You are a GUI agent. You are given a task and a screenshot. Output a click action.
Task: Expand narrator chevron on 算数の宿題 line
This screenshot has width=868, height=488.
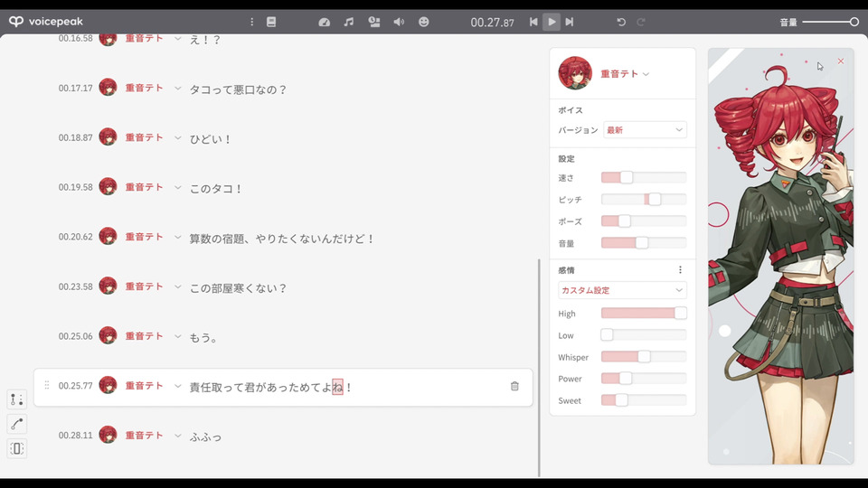pos(178,237)
